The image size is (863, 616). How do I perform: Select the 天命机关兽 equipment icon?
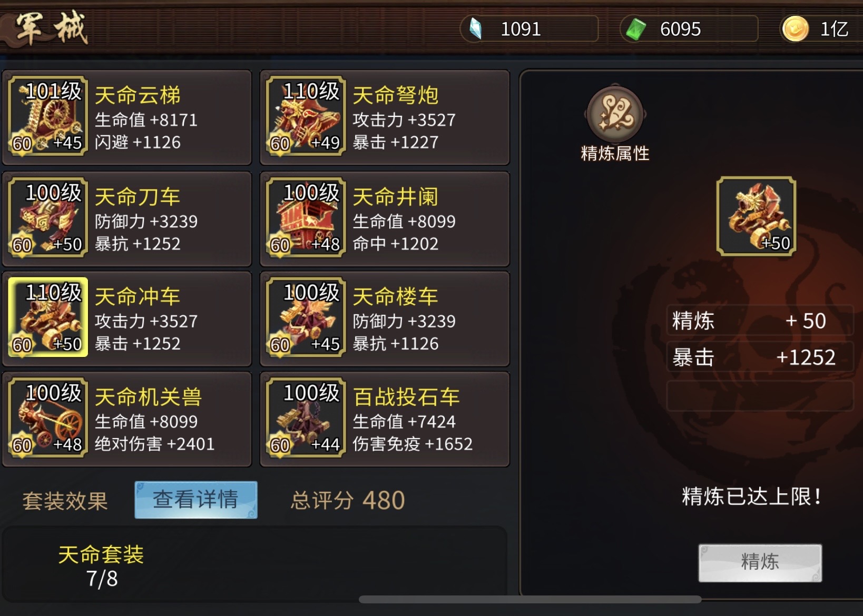pos(48,418)
